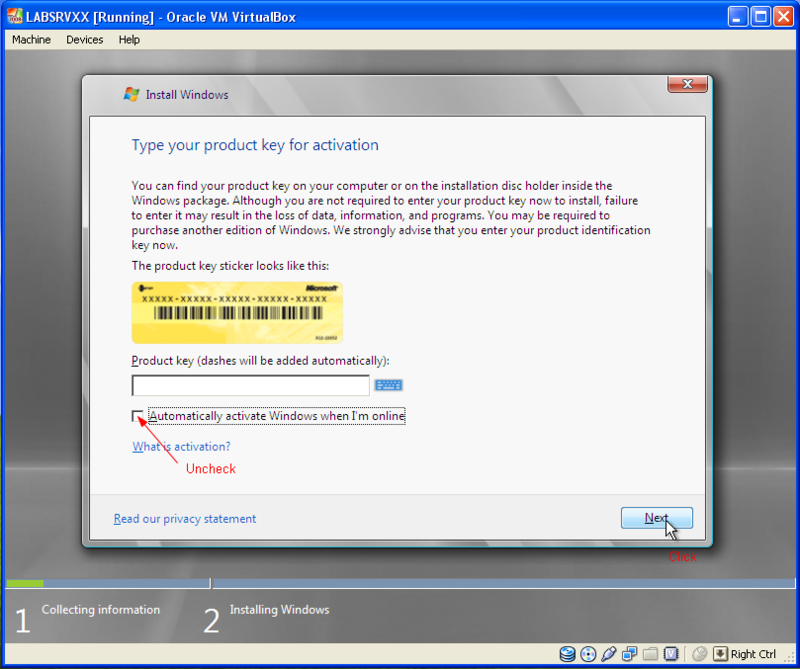Open the optical disc status icon
Screen dimensions: 800x669
click(587, 654)
